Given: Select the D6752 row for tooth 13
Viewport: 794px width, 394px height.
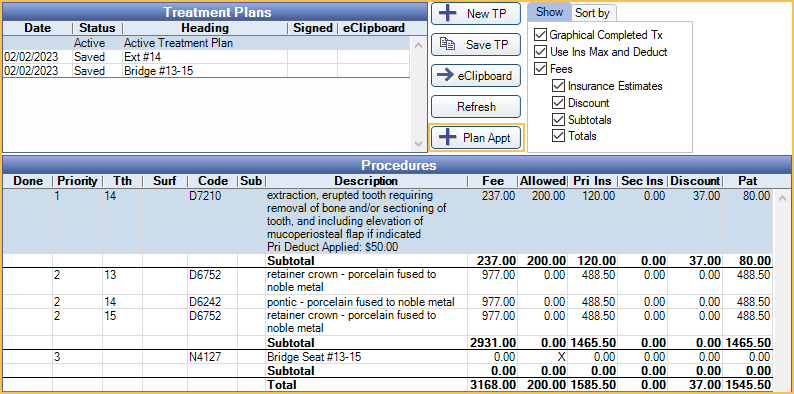Looking at the screenshot, I should (388, 282).
